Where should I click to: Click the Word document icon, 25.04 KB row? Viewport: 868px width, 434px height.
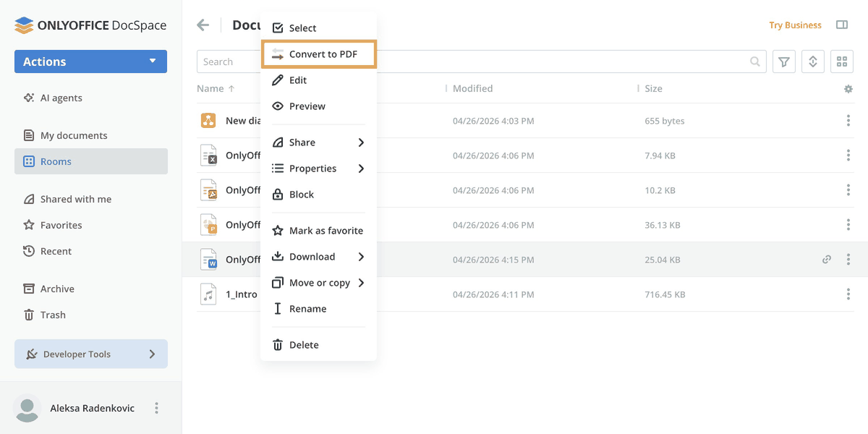click(x=208, y=260)
